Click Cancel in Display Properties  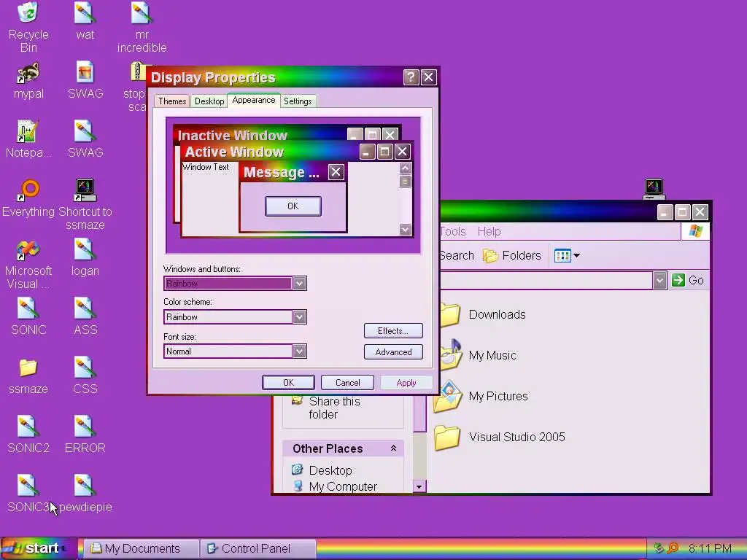(x=347, y=382)
